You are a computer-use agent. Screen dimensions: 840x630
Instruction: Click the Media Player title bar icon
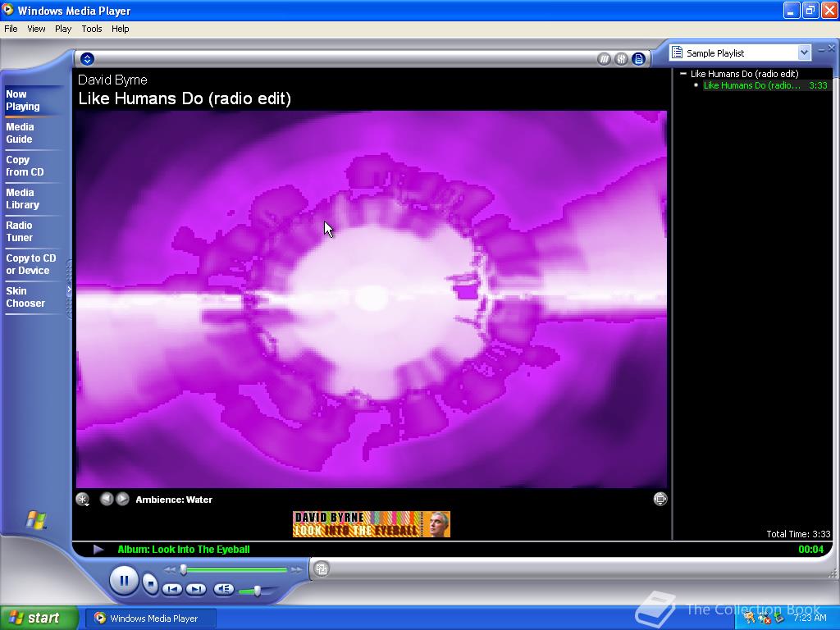point(8,10)
